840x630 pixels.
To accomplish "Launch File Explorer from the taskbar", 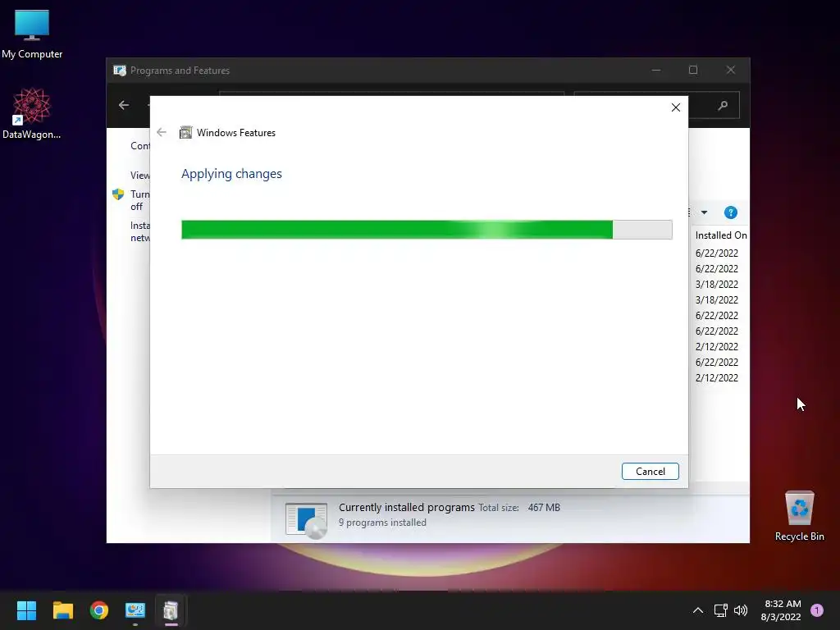I will coord(62,610).
